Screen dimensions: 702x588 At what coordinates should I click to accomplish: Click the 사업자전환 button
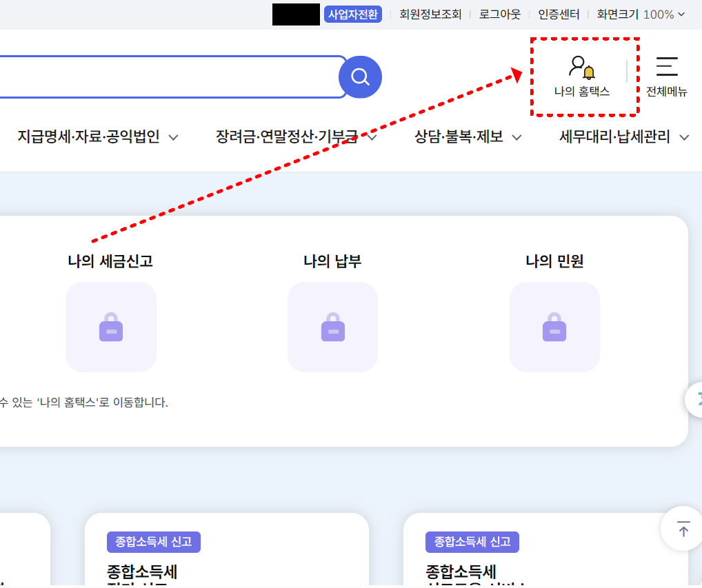(x=352, y=14)
